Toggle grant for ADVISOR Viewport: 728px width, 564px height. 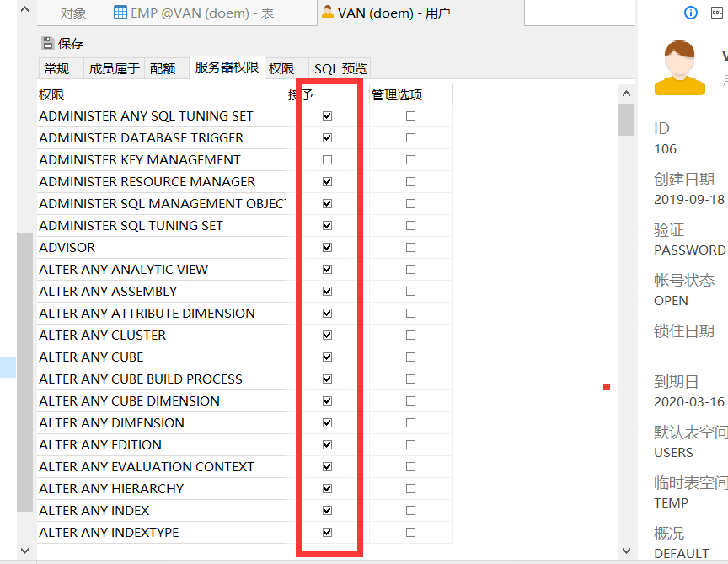tap(327, 248)
